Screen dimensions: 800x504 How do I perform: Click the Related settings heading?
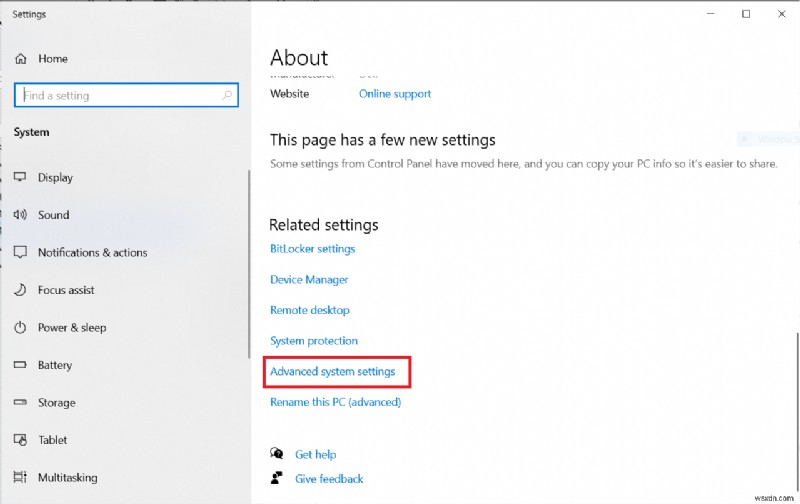tap(323, 225)
